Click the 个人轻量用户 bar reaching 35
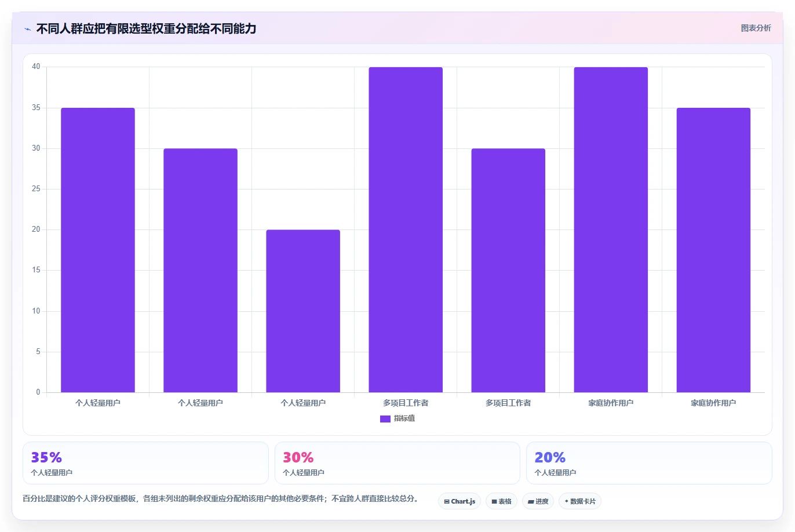This screenshot has height=532, width=795. [x=98, y=250]
